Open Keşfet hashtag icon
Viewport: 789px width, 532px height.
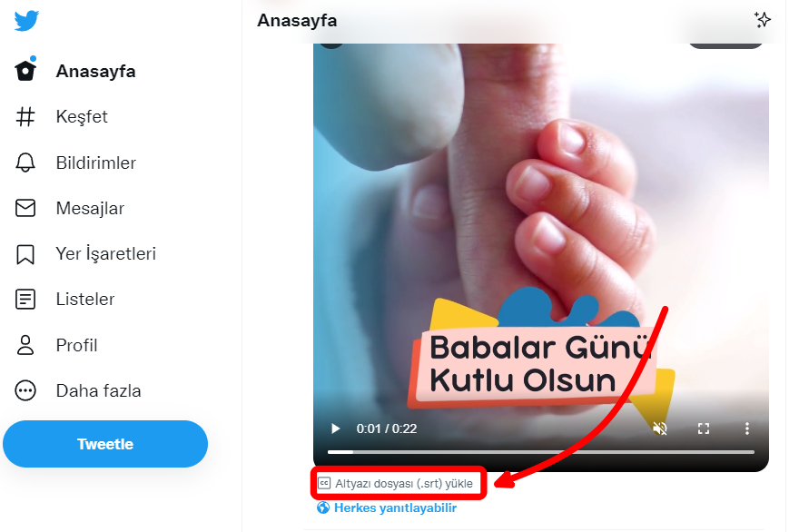pos(25,116)
